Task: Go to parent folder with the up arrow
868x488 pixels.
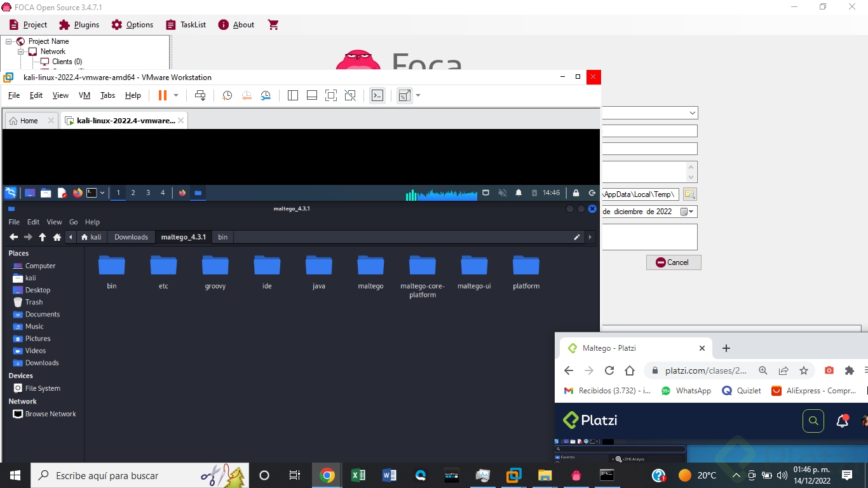Action: [x=43, y=237]
